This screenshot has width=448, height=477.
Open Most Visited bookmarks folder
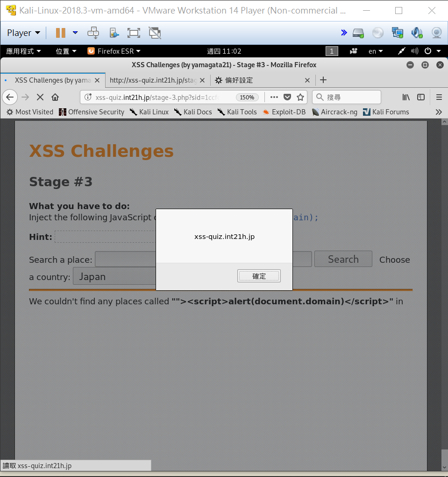pos(30,112)
